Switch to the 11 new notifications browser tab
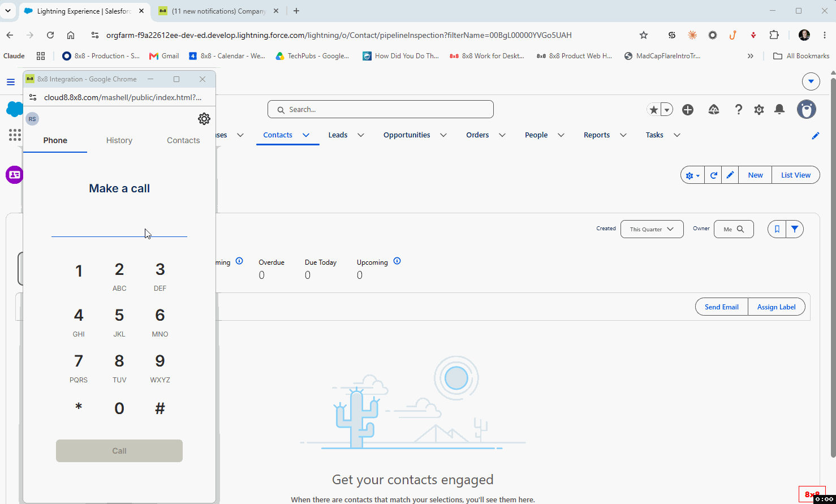 click(218, 11)
